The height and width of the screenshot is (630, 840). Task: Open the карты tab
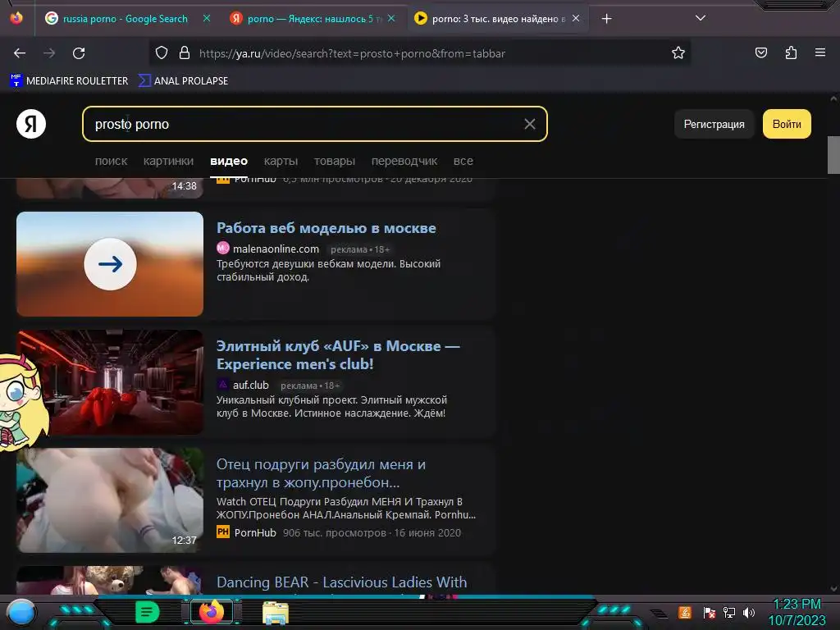[x=281, y=161]
